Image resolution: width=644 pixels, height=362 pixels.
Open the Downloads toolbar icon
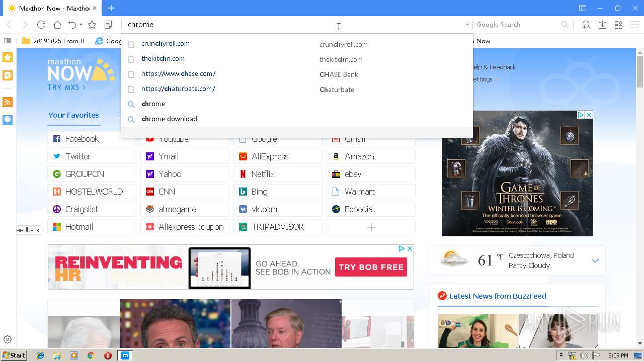coord(602,25)
